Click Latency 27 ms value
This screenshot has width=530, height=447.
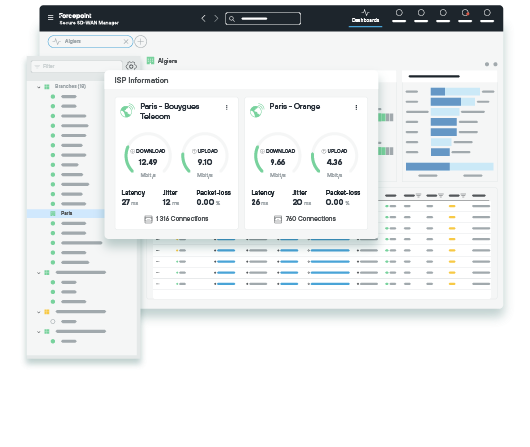pyautogui.click(x=130, y=202)
